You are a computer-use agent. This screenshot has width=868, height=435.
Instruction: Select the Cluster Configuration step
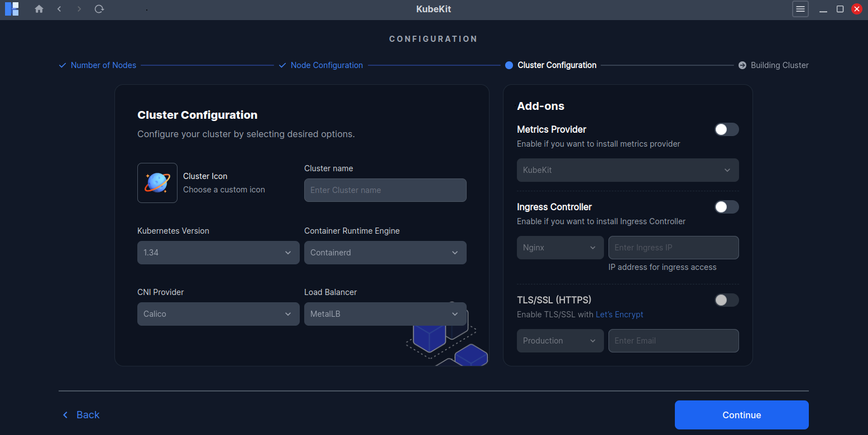coord(557,65)
